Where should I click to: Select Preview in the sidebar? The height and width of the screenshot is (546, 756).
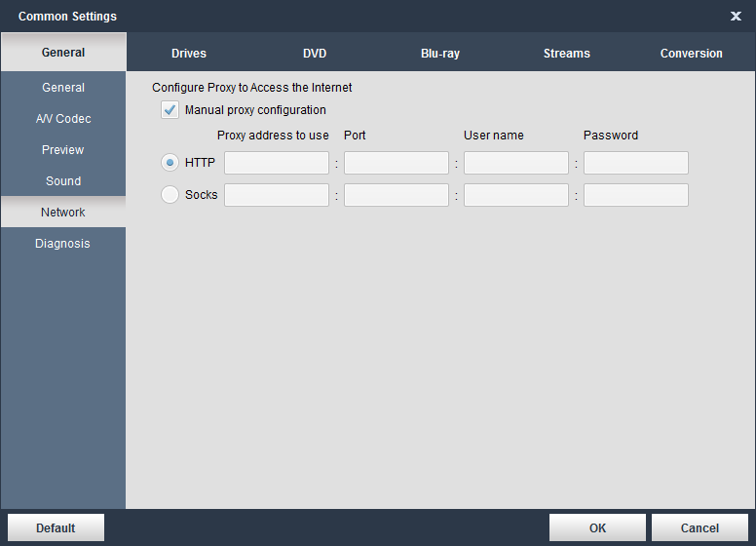pos(63,150)
